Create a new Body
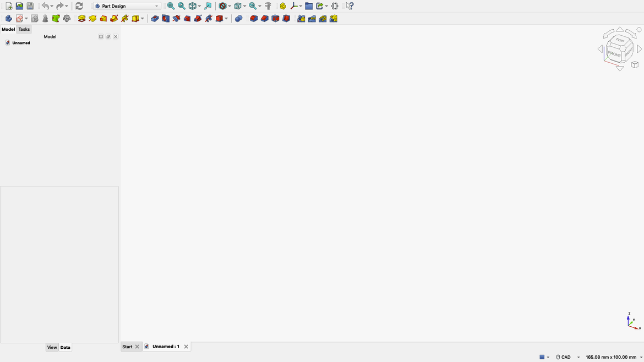 [x=8, y=18]
